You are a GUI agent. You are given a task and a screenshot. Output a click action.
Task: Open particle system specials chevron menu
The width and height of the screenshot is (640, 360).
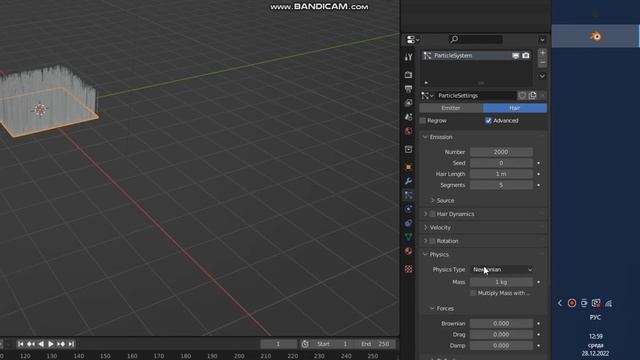542,76
